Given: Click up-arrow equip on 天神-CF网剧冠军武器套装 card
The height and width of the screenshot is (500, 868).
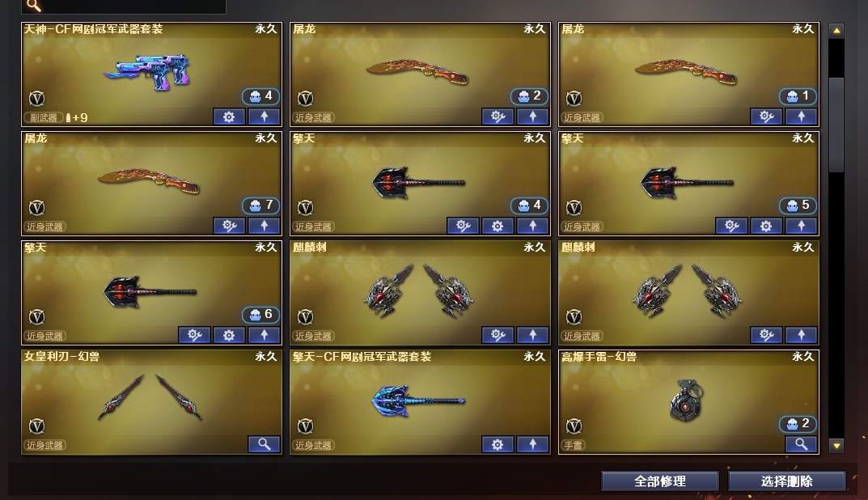Looking at the screenshot, I should 264,117.
